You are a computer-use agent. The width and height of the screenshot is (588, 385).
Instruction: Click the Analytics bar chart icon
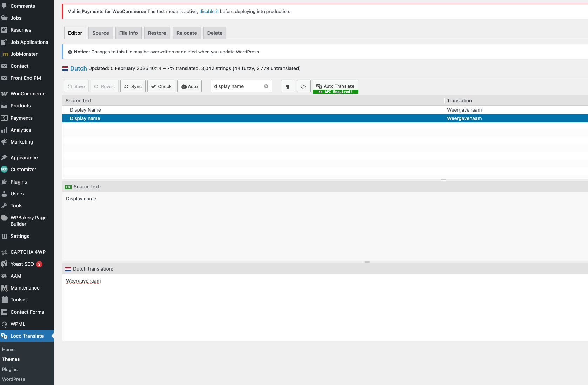pyautogui.click(x=4, y=130)
